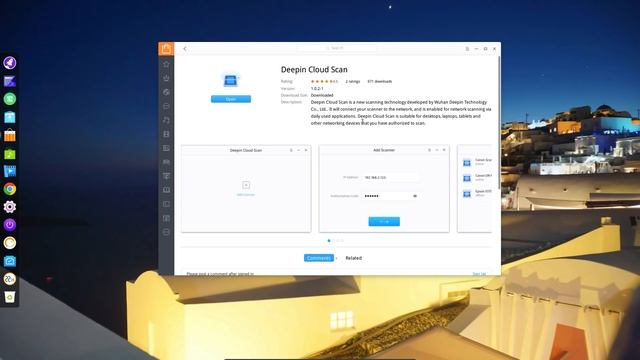Switch to the Comments tab

[x=319, y=258]
